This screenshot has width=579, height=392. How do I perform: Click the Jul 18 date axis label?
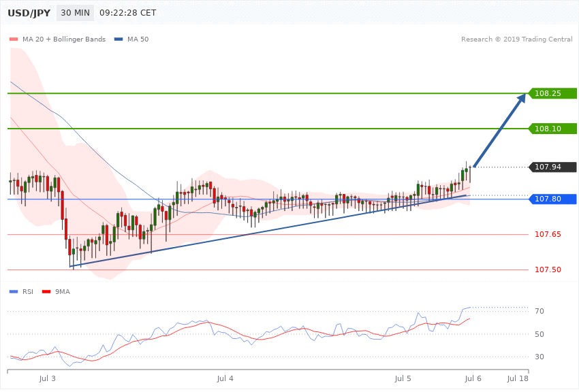tap(518, 378)
